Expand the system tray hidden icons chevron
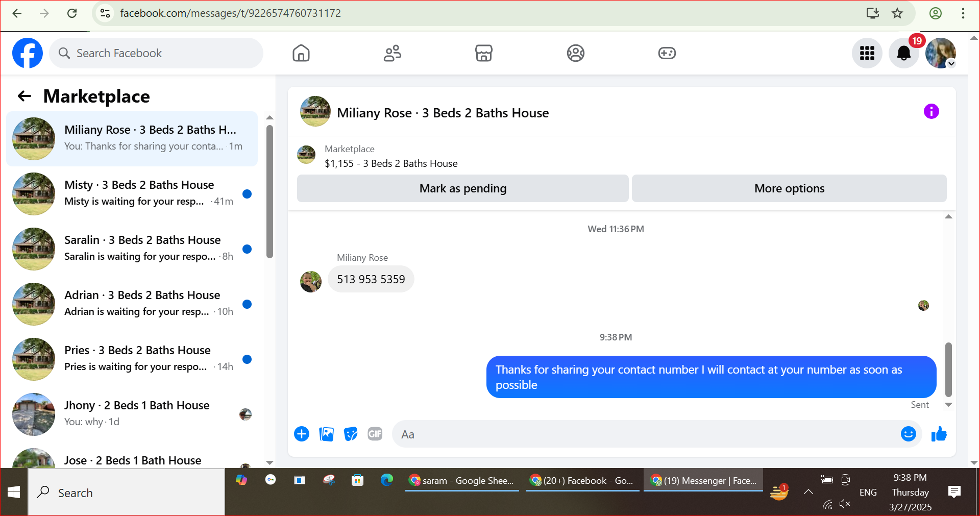The width and height of the screenshot is (980, 516). (808, 492)
